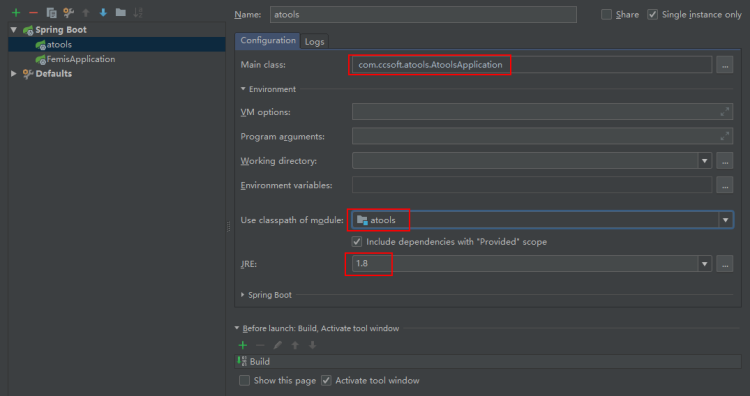The width and height of the screenshot is (750, 396).
Task: Move before launch task up
Action: tap(295, 345)
